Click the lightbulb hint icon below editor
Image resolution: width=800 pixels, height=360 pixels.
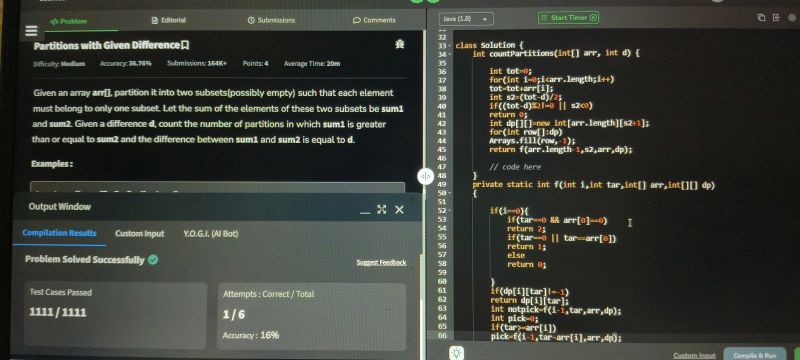click(x=456, y=353)
